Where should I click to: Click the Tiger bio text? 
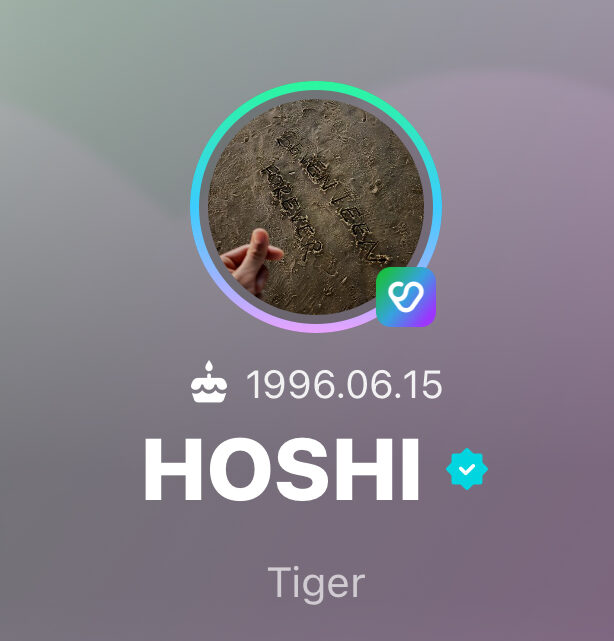316,584
